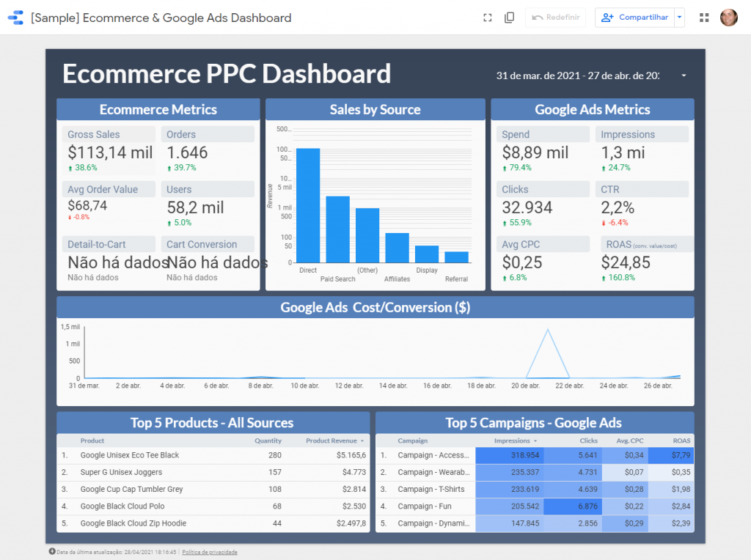Click the Quantity column header
Viewport: 751px width, 560px height.
(x=268, y=441)
